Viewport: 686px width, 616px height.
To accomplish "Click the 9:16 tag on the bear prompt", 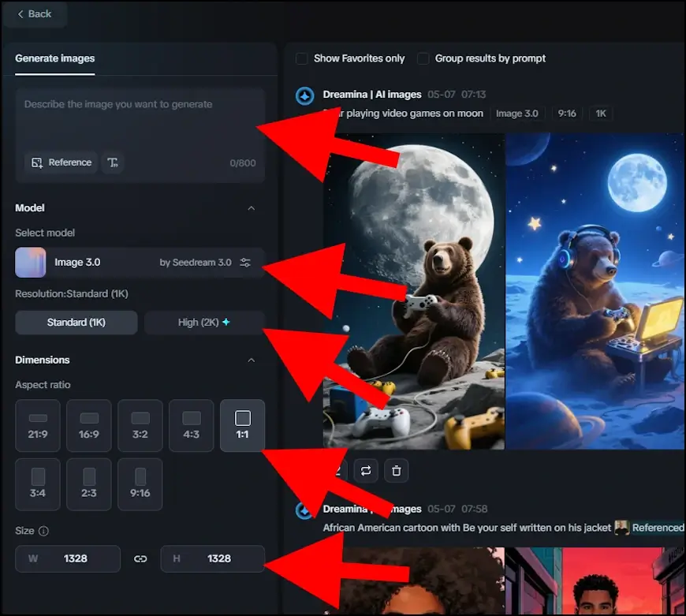I will 567,114.
